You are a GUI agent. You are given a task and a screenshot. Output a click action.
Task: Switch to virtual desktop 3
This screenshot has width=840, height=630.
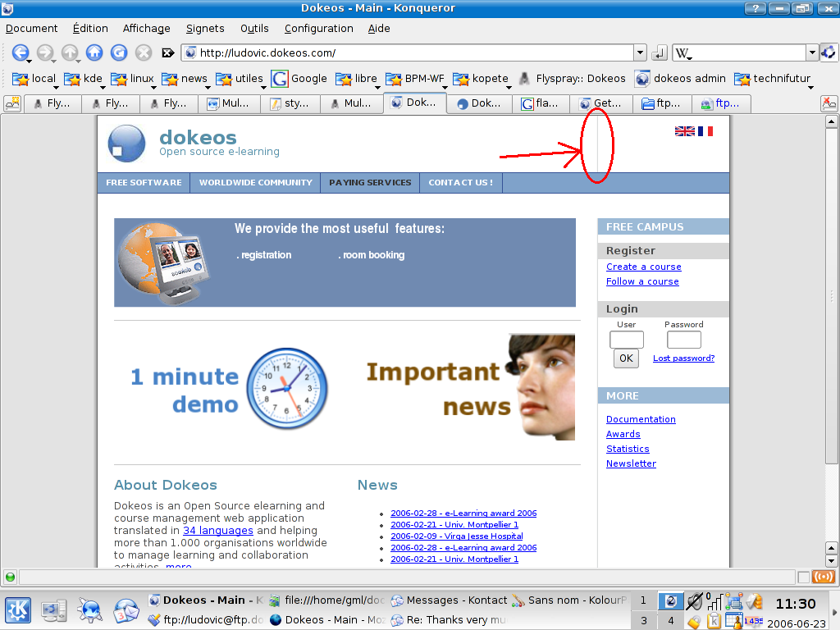[x=643, y=620]
